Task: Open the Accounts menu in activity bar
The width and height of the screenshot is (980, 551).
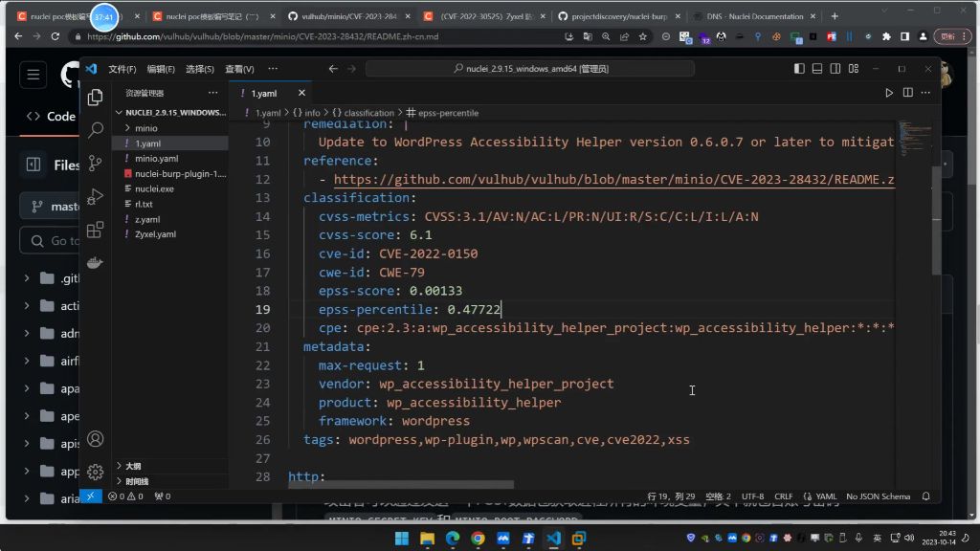Action: pos(95,439)
